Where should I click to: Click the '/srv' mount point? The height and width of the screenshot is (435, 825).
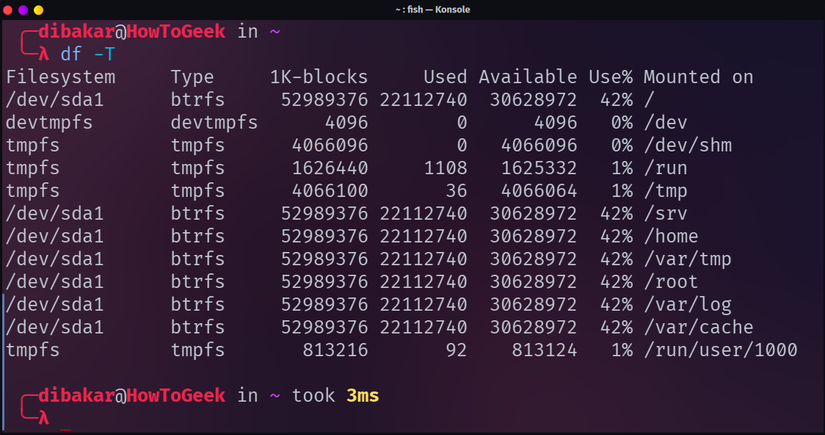click(x=666, y=214)
